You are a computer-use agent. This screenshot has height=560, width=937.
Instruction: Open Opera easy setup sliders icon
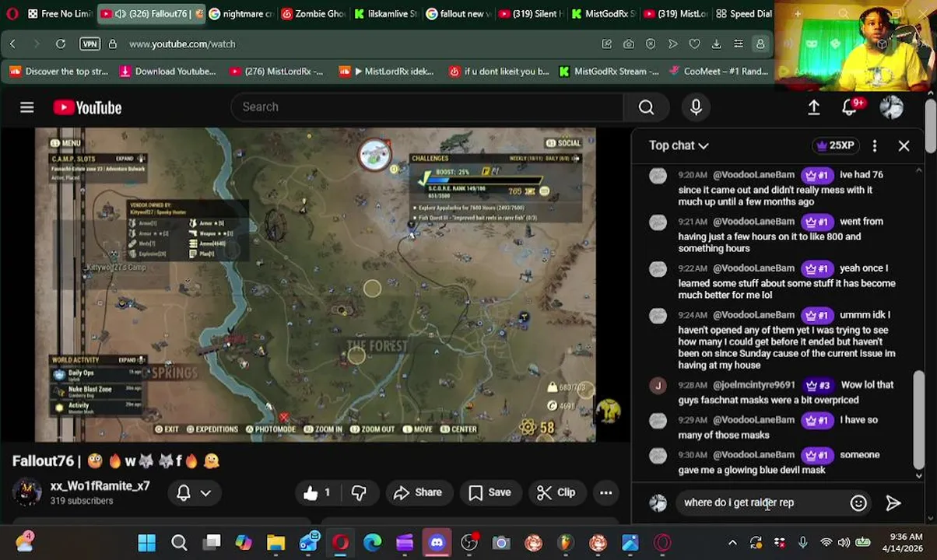(738, 44)
